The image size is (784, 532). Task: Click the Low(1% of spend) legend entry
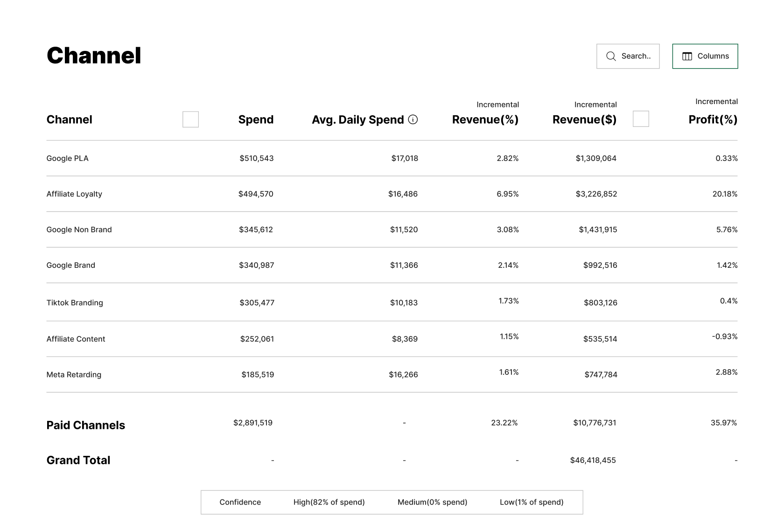pyautogui.click(x=532, y=502)
